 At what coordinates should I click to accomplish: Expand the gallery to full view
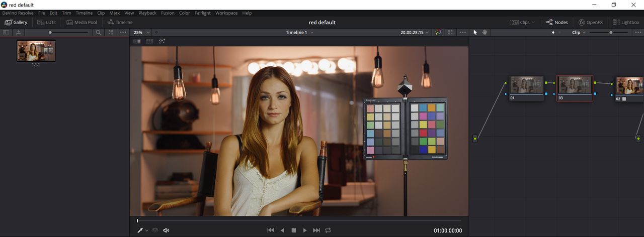pos(111,32)
